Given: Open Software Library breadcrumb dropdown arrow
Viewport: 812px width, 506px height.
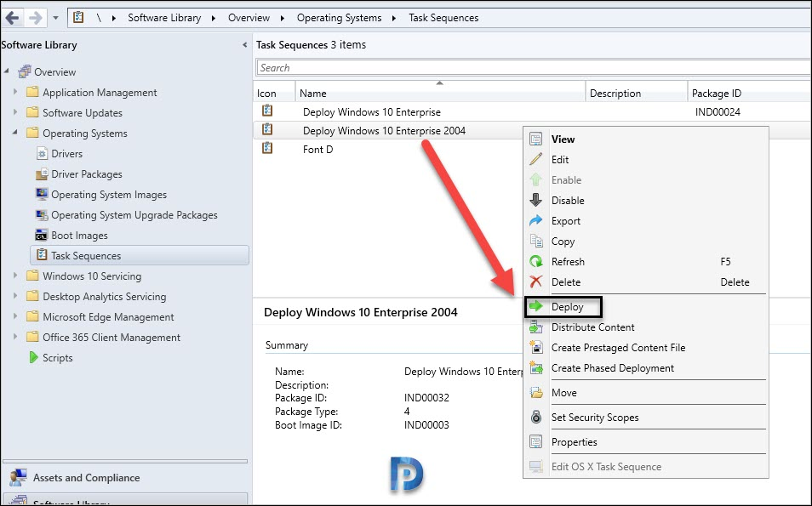Looking at the screenshot, I should (214, 18).
